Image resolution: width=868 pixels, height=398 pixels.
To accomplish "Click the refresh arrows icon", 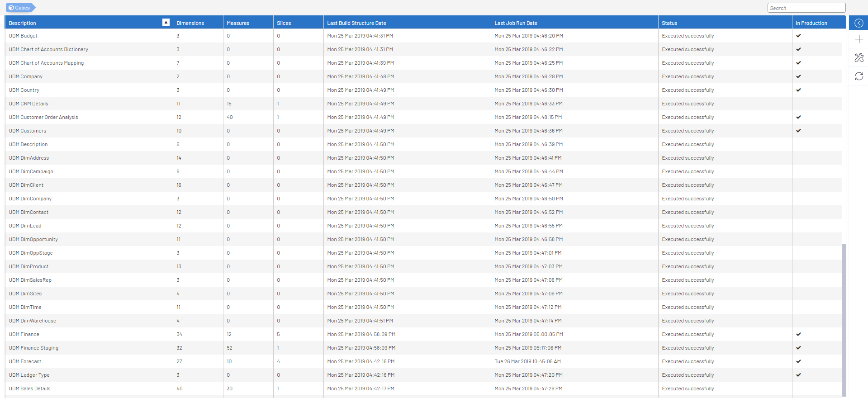I will 859,76.
